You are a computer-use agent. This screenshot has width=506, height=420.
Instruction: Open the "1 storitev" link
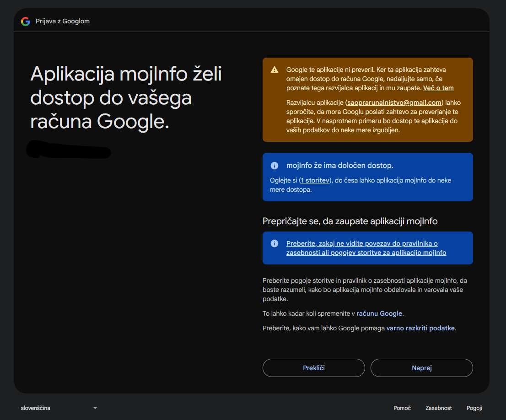[315, 180]
